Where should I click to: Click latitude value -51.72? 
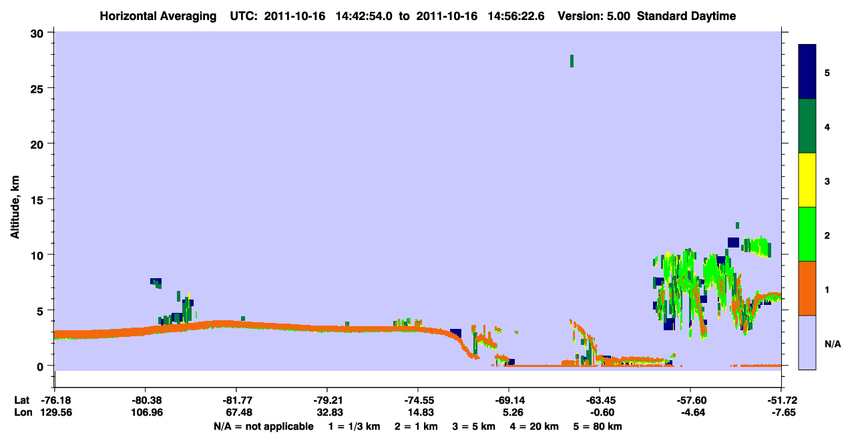(781, 400)
